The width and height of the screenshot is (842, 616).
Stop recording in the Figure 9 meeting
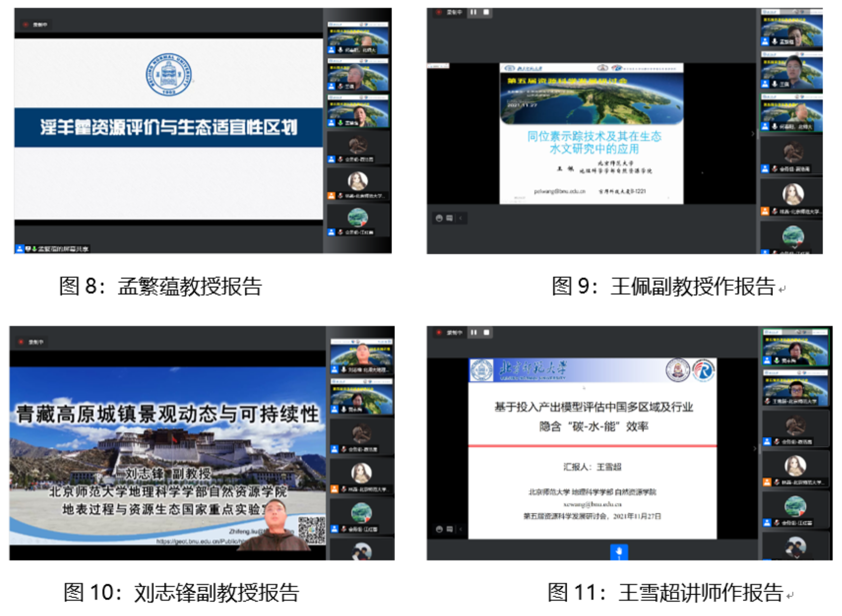pyautogui.click(x=486, y=12)
